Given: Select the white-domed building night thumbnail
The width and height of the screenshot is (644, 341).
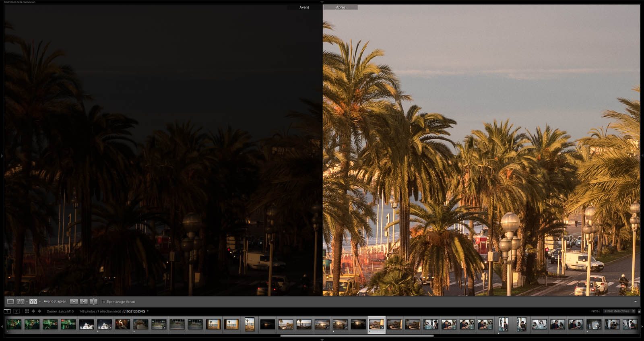Looking at the screenshot, I should tap(86, 324).
